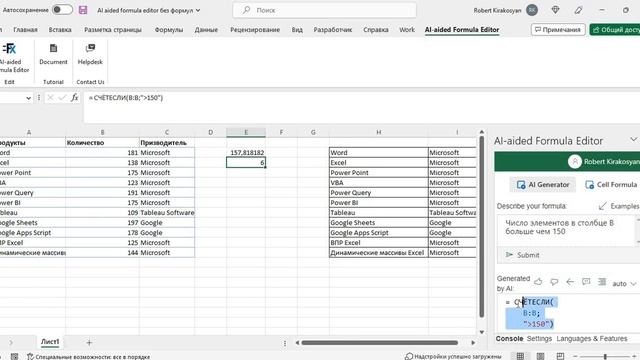Open the Данные ribbon tab
Image resolution: width=640 pixels, height=360 pixels.
206,29
